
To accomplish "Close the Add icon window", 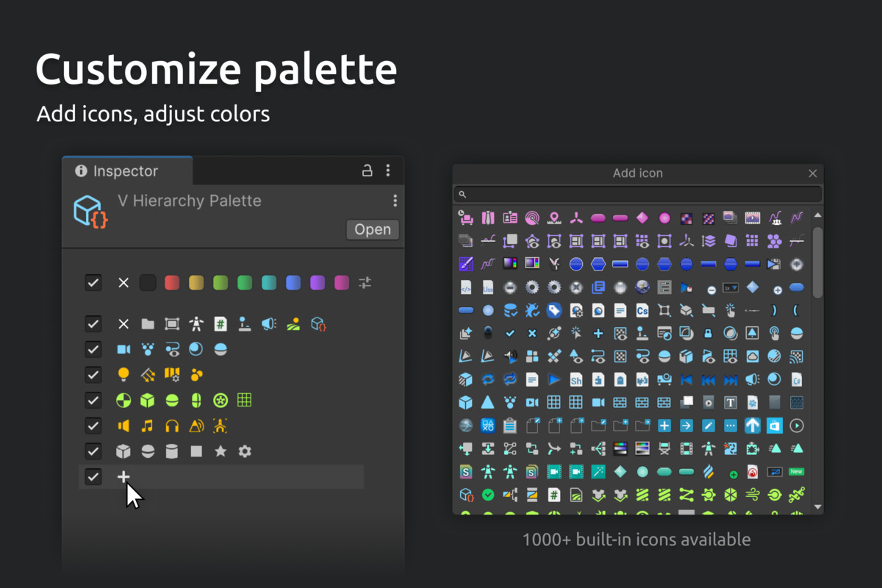I will 812,173.
